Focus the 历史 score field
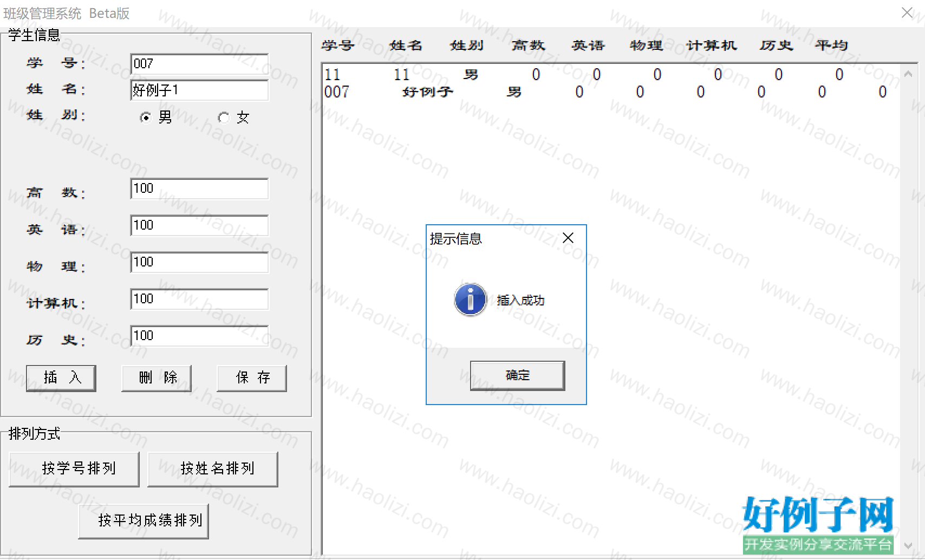 tap(199, 336)
